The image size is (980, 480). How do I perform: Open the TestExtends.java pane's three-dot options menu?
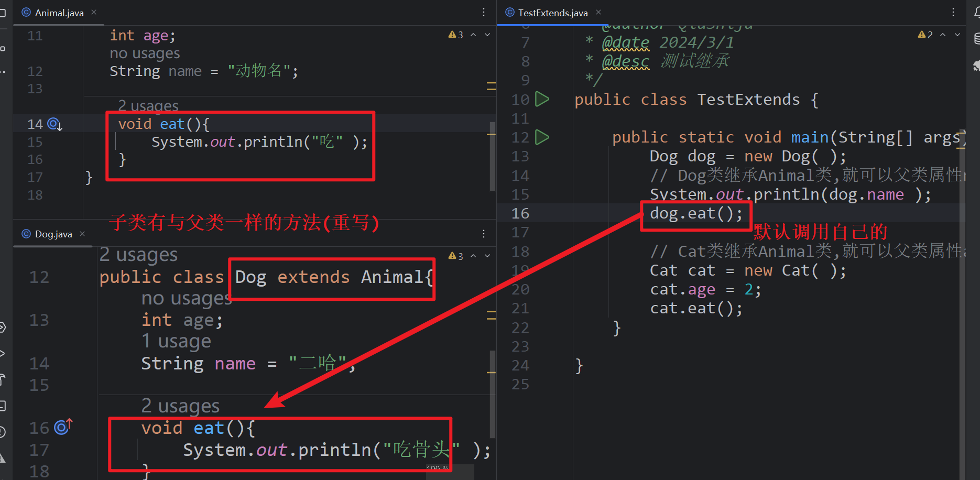click(x=953, y=12)
